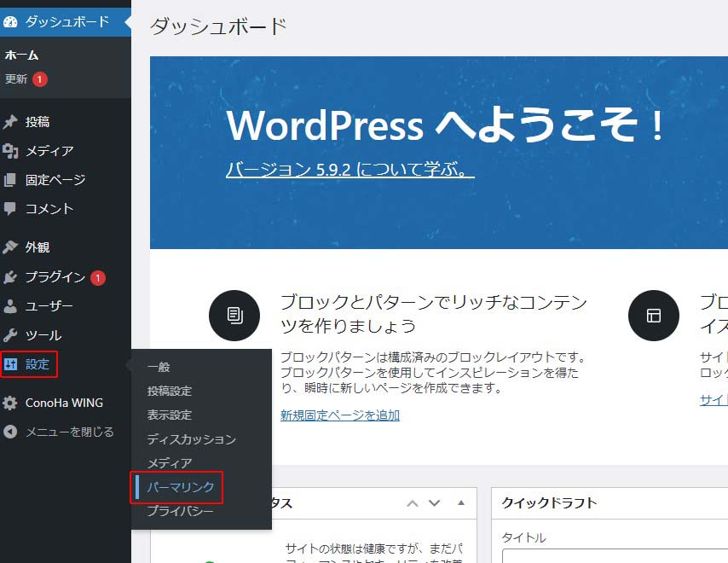
Task: Click the round block pages icon
Action: pos(234,316)
